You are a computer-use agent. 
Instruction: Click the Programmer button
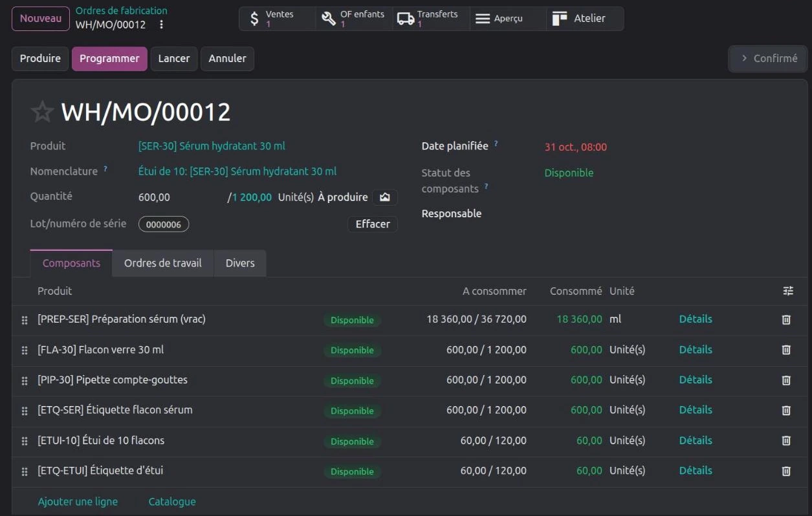(109, 58)
